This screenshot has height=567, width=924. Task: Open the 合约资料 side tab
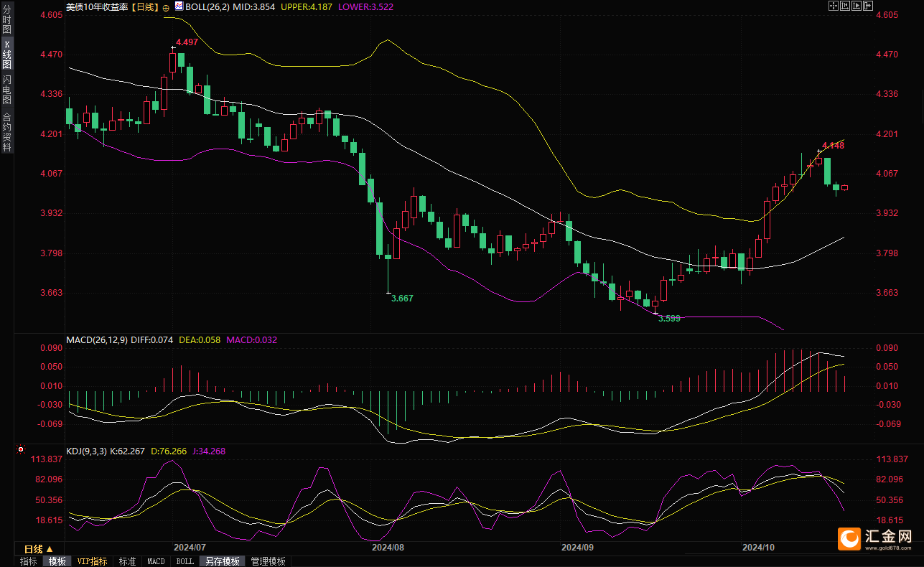point(6,131)
